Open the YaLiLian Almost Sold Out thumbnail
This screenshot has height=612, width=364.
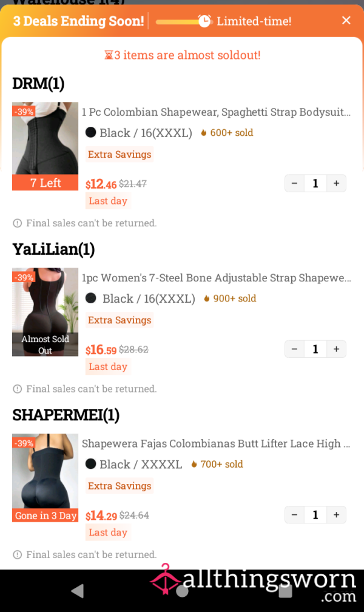[x=45, y=312]
